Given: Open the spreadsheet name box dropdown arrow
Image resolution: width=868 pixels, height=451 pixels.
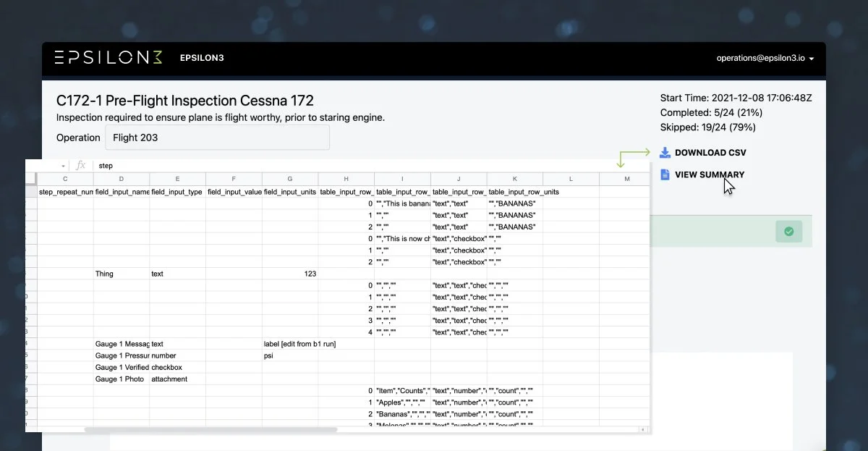Looking at the screenshot, I should [63, 167].
